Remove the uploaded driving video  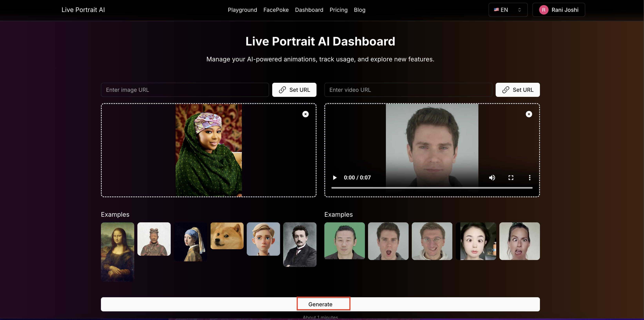click(529, 114)
